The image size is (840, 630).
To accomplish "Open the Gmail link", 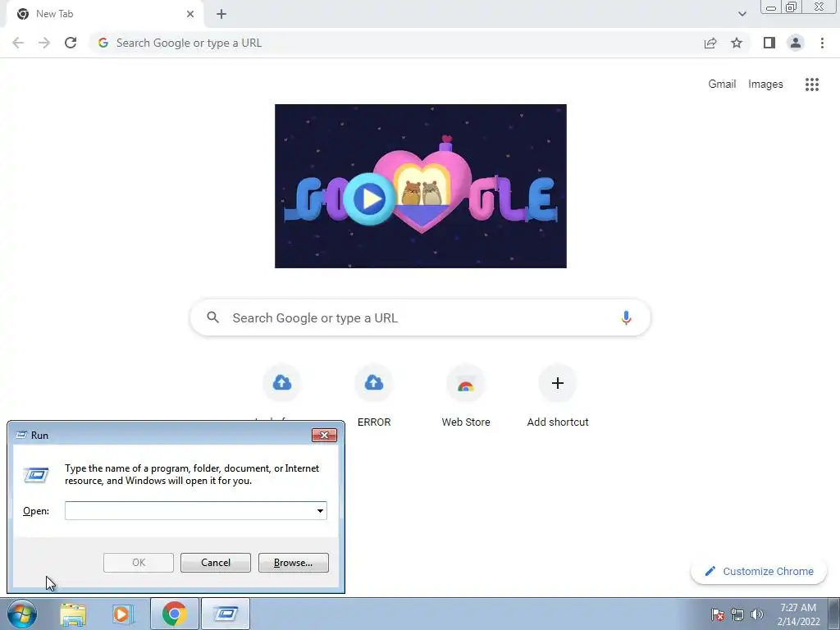I will (722, 84).
